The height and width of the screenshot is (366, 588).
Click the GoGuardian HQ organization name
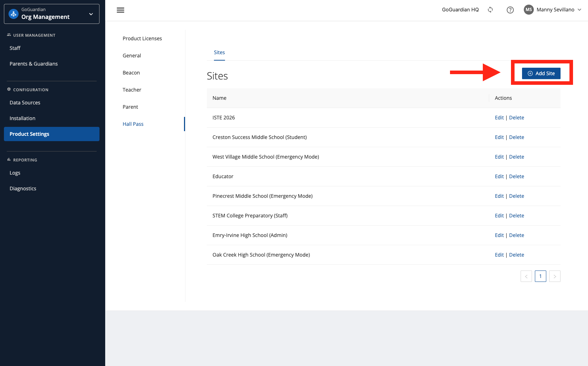[460, 10]
